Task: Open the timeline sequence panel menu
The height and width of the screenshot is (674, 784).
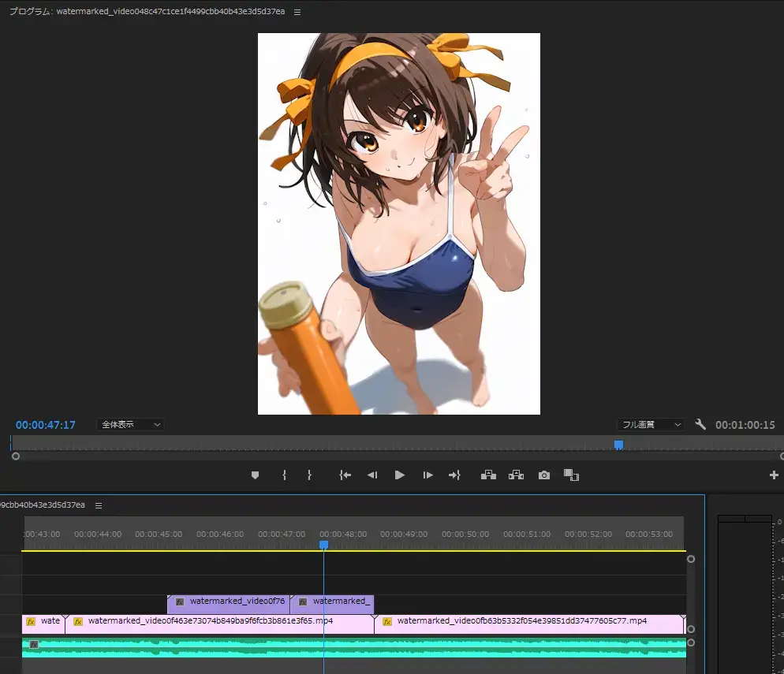Action: tap(99, 505)
